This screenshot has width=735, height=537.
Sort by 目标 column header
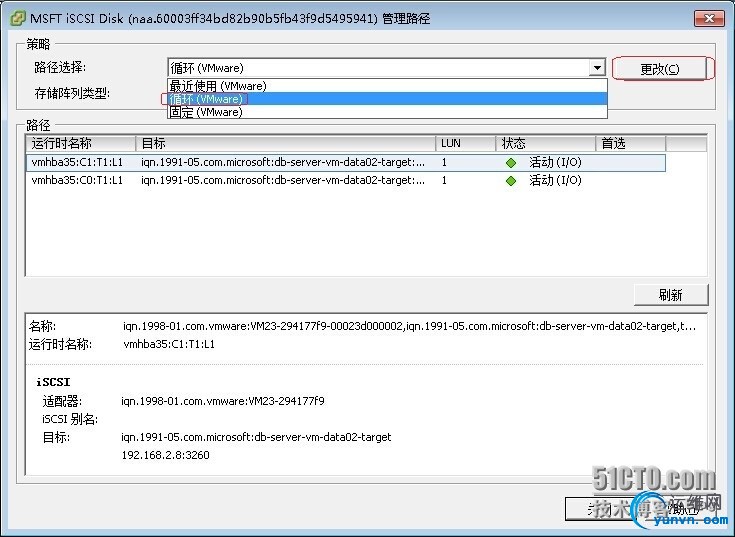click(285, 143)
